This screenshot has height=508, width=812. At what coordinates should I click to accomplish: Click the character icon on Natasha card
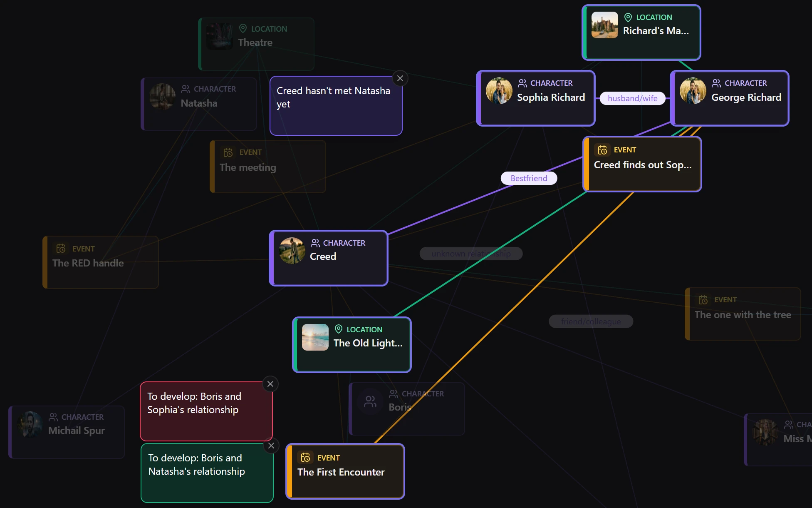tap(186, 89)
